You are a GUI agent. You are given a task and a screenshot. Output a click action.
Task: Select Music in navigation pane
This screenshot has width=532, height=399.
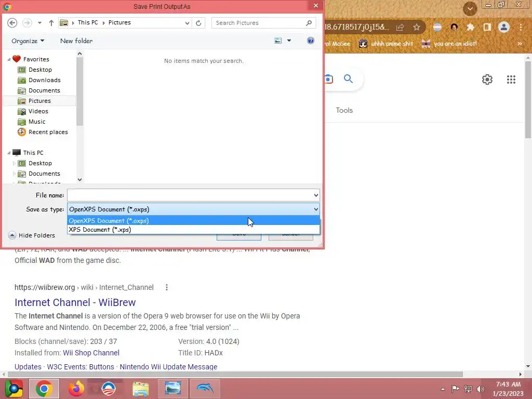[37, 122]
